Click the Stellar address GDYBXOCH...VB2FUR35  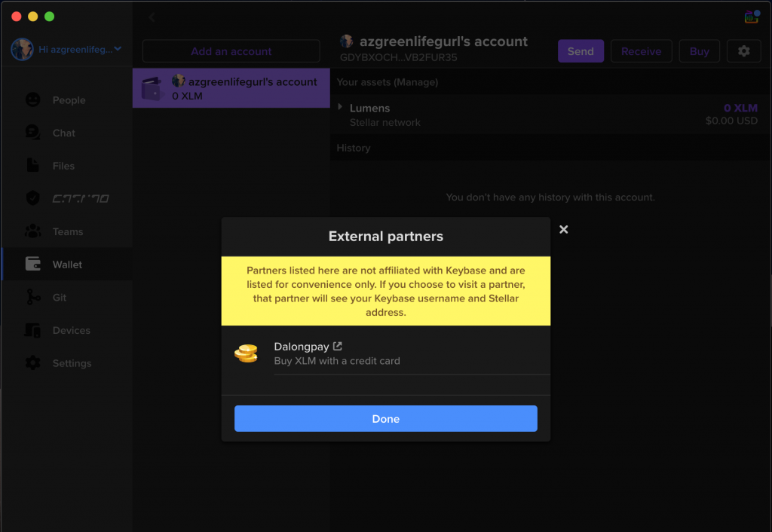point(398,57)
